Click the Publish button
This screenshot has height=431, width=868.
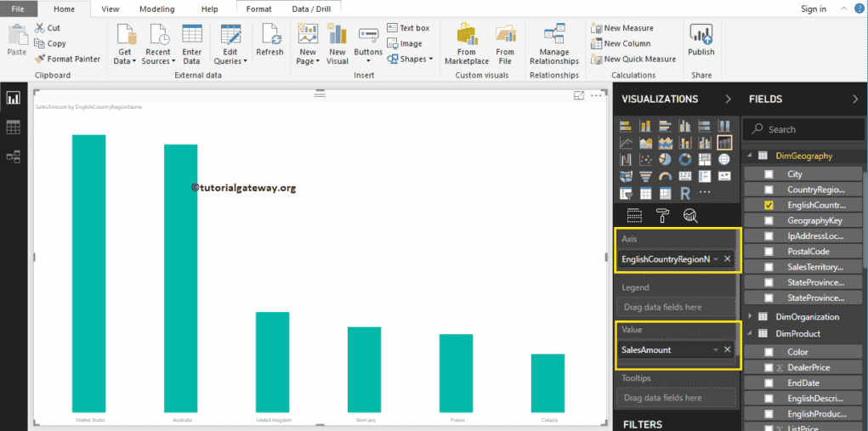pyautogui.click(x=701, y=41)
